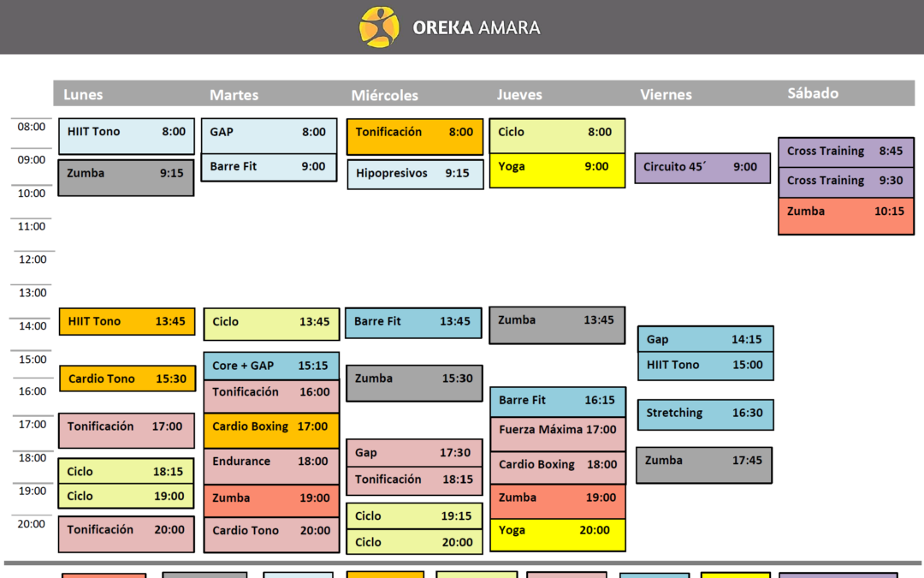Open Monday HIIT Tono 13:45 class
The image size is (924, 578).
[127, 321]
